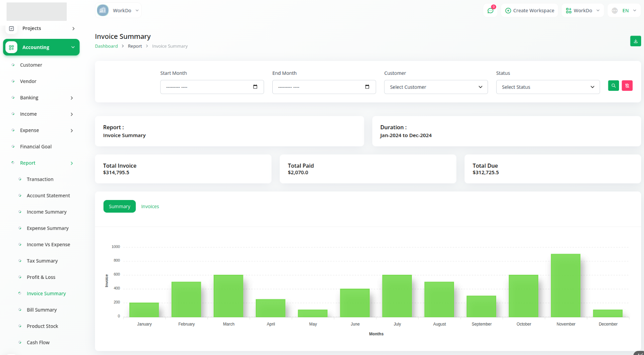Open End Month calendar picker icon

[x=367, y=87]
